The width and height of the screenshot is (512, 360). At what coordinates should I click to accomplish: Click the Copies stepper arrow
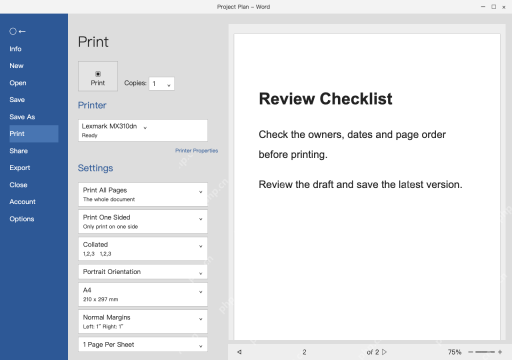click(169, 85)
